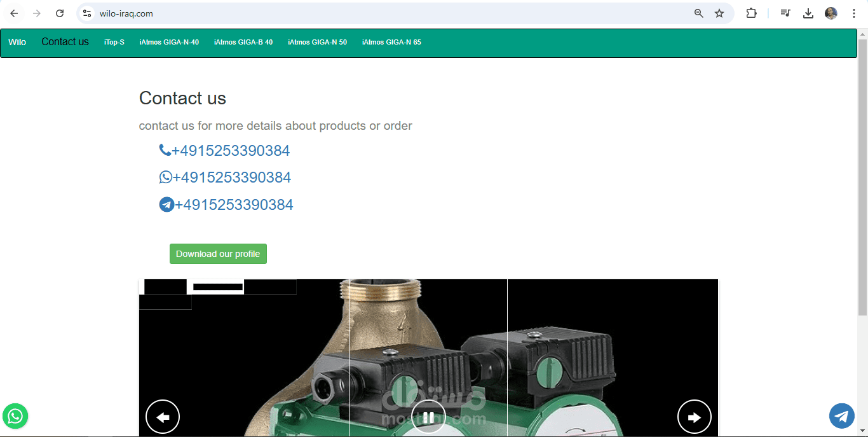Click the phone handset icon

(165, 150)
